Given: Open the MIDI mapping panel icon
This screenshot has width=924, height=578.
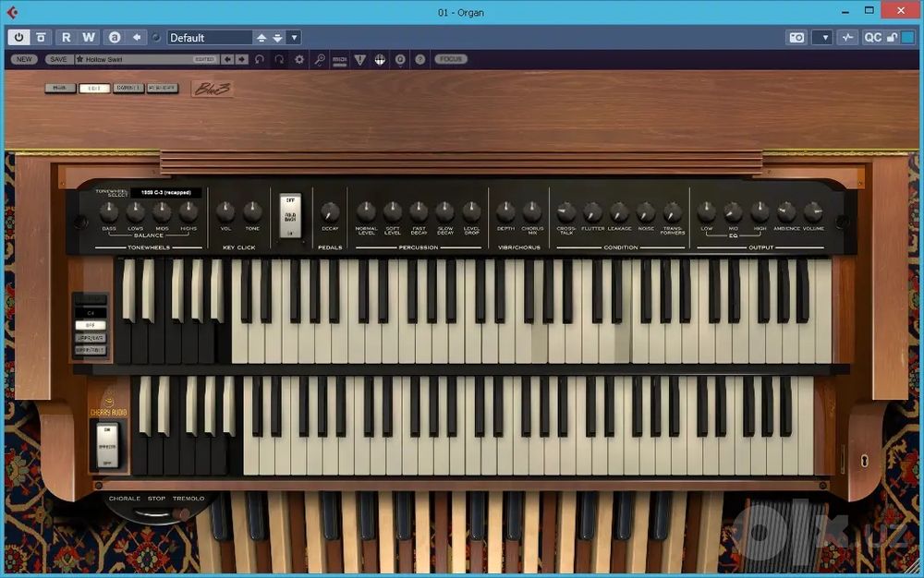Looking at the screenshot, I should (x=339, y=60).
